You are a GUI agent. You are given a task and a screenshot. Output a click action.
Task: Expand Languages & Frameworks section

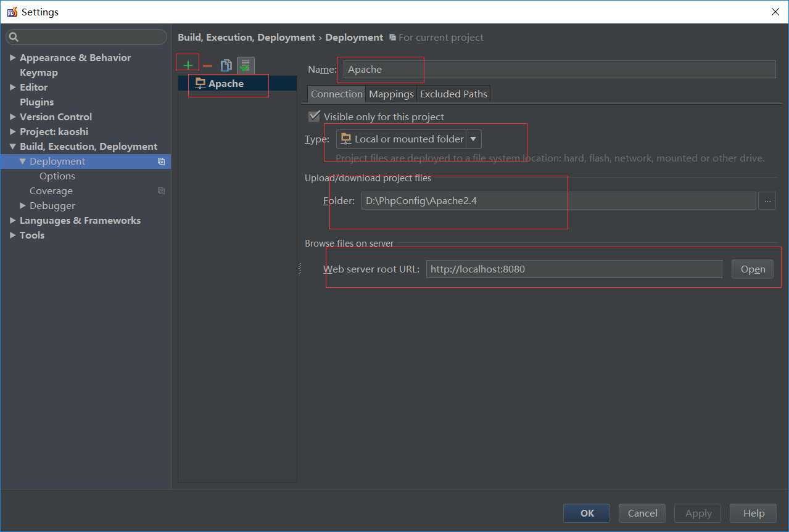(13, 220)
